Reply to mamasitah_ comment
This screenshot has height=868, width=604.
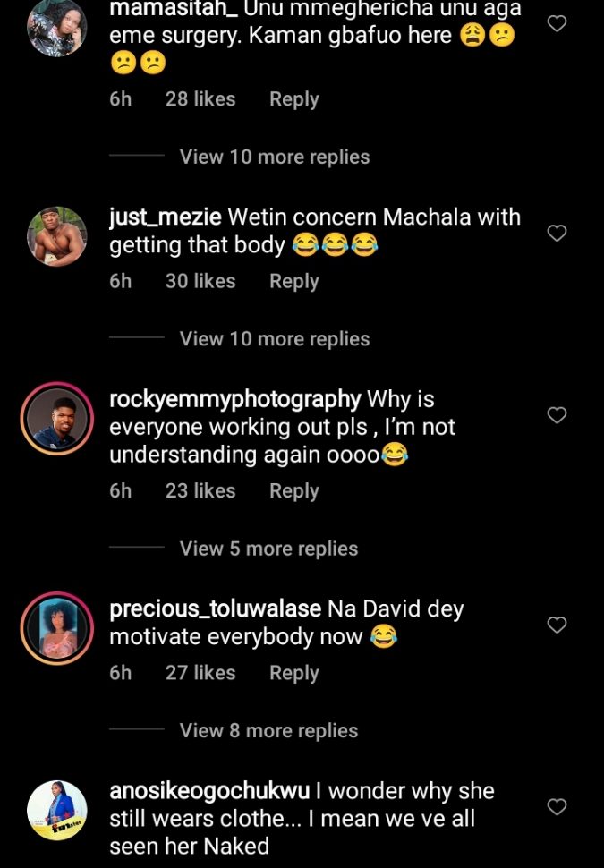[293, 99]
